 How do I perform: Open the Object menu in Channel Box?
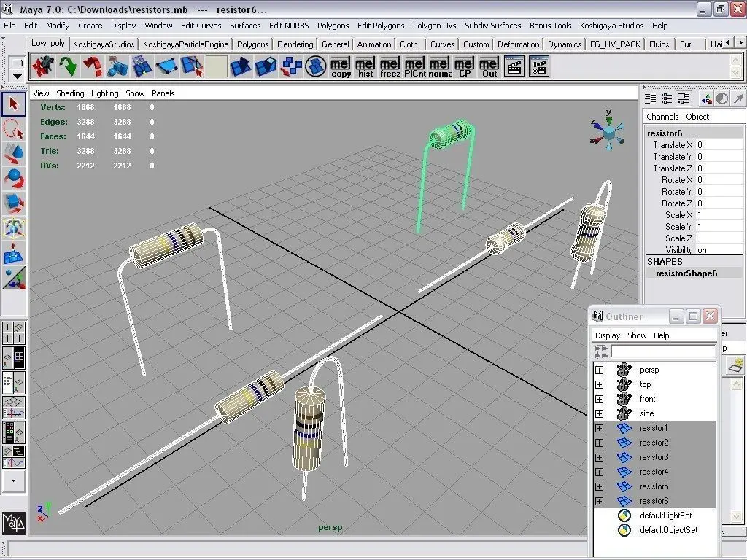click(697, 117)
